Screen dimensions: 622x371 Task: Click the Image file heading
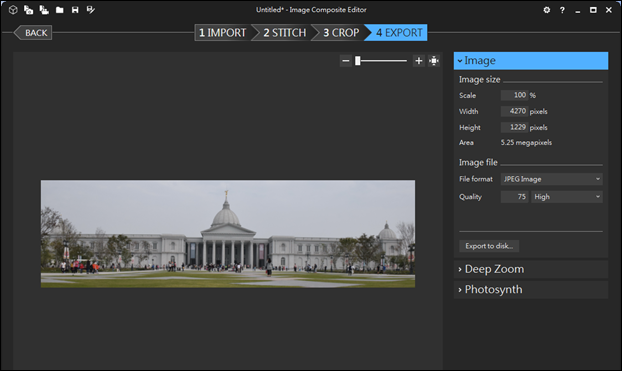(x=478, y=163)
